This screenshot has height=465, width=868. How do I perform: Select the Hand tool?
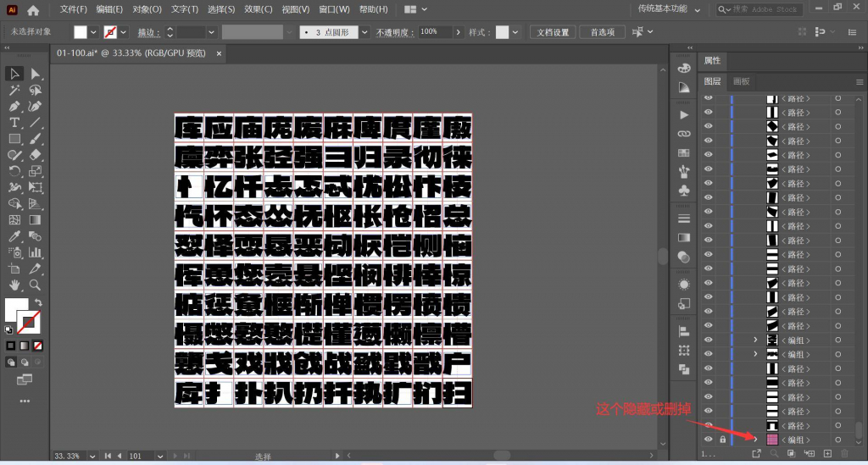pyautogui.click(x=14, y=285)
